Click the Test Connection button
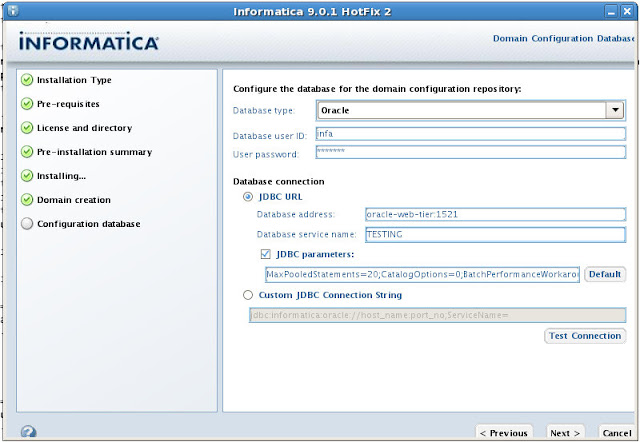 tap(585, 336)
